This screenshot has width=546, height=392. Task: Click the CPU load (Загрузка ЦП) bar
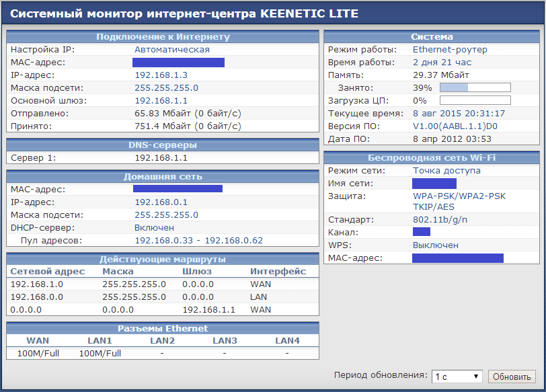click(475, 100)
